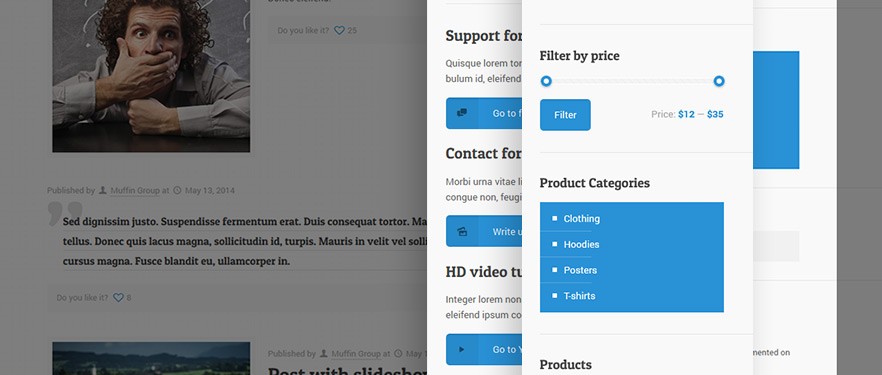Screen dimensions: 882x375
Task: Click the clock icon beside May 13, 2014
Action: [177, 191]
